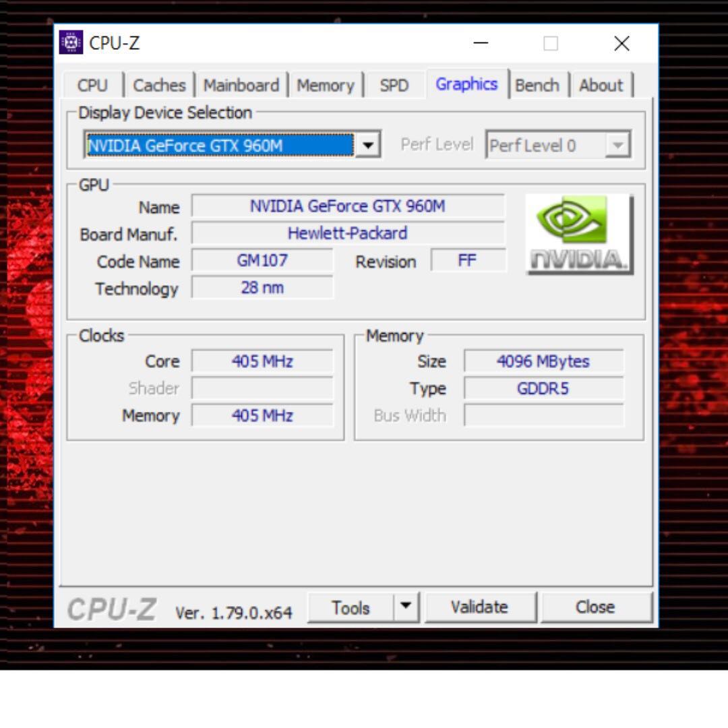Go to the Memory tab
This screenshot has width=728, height=728.
[x=326, y=85]
